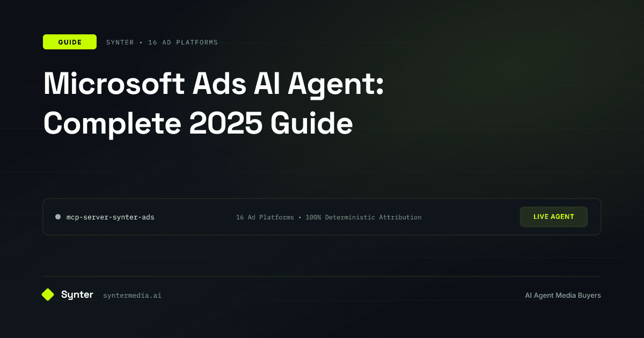Click the Synter diamond logo icon

48,295
